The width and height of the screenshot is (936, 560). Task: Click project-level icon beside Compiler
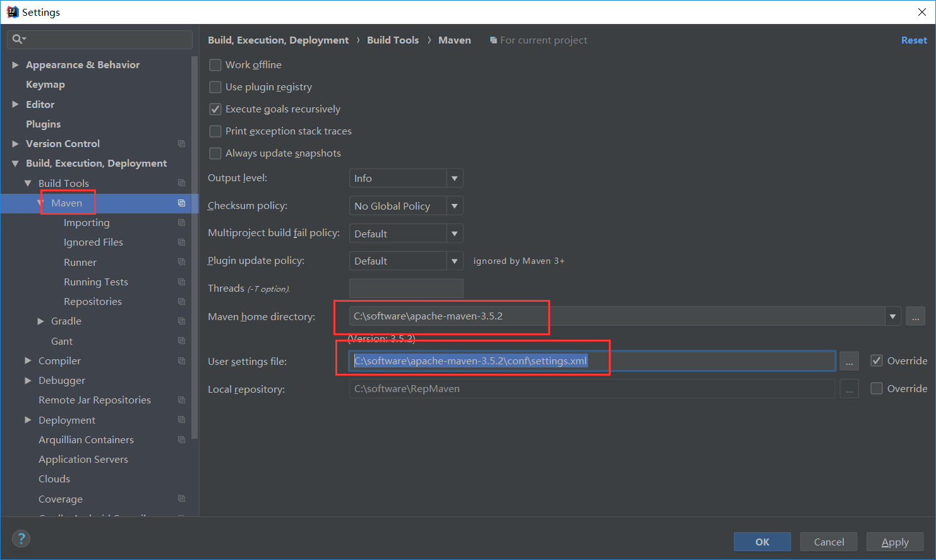pyautogui.click(x=181, y=361)
